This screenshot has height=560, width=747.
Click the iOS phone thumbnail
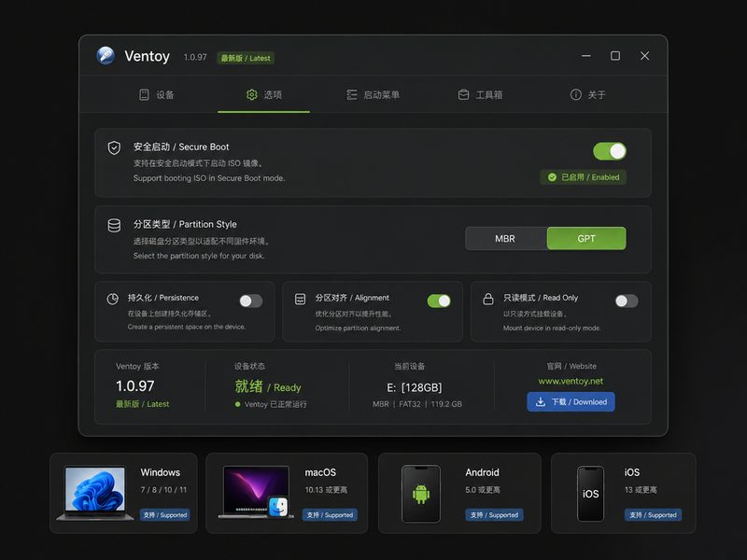click(590, 494)
